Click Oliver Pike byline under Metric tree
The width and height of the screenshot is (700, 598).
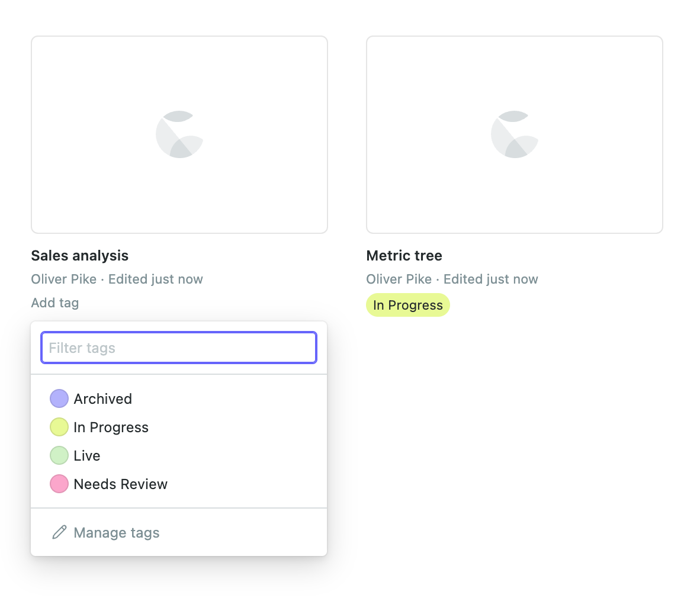399,279
